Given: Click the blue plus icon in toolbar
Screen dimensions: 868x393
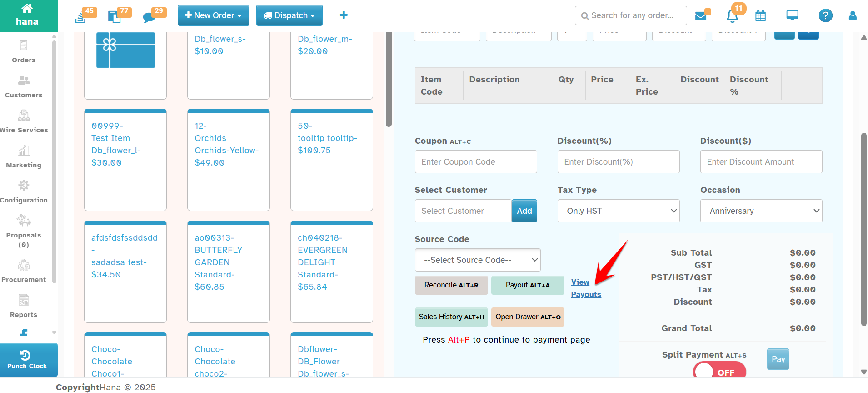Looking at the screenshot, I should (x=344, y=15).
